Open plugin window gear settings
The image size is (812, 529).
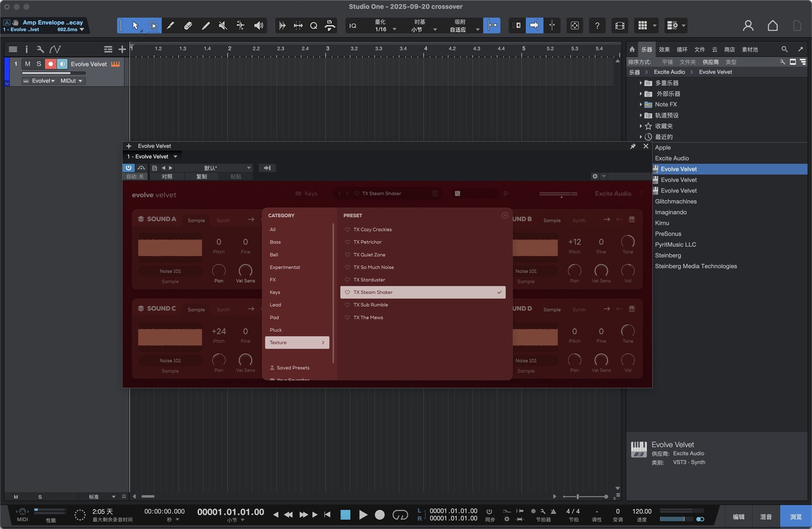(x=595, y=176)
